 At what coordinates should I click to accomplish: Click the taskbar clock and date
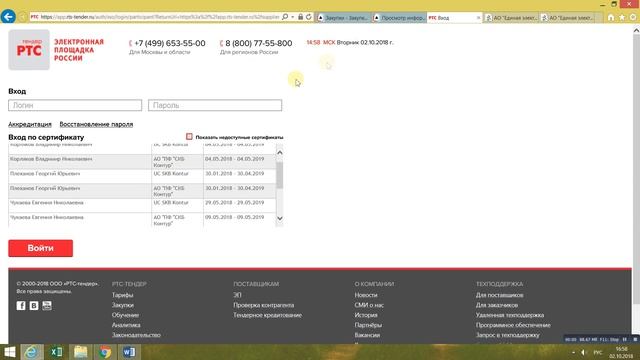pos(621,353)
